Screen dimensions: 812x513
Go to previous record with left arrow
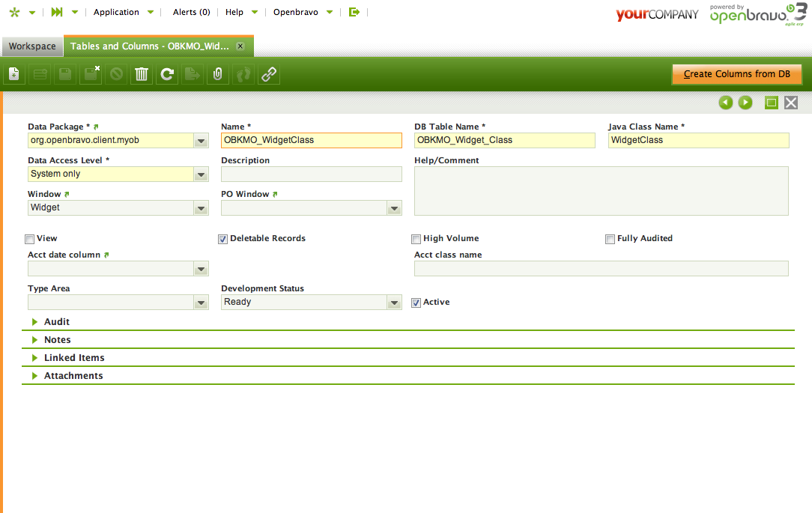click(x=725, y=103)
